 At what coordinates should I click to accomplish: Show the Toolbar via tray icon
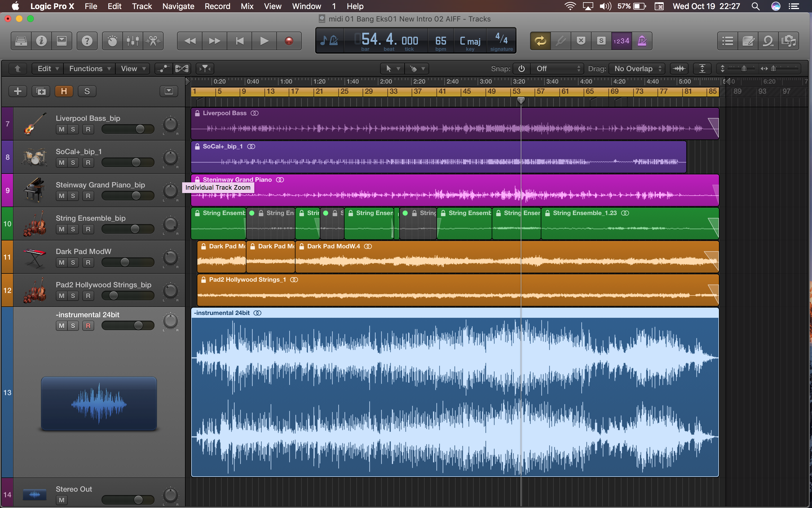click(62, 41)
